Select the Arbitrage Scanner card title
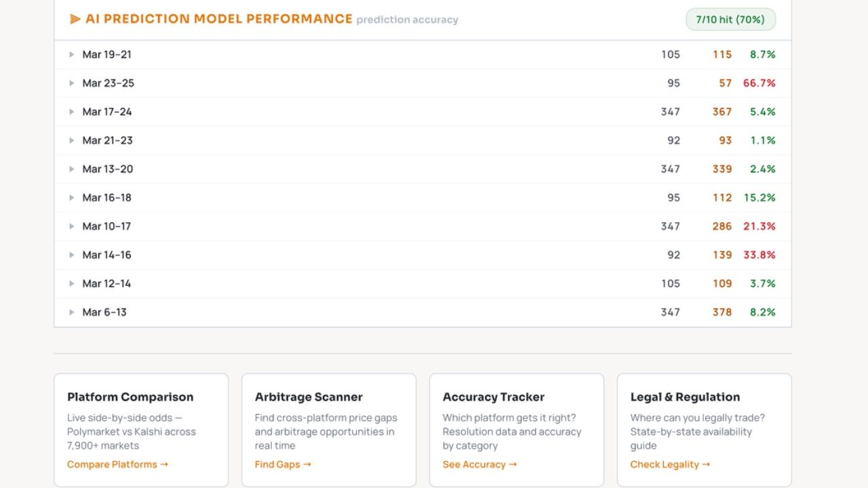Image resolution: width=868 pixels, height=488 pixels. pos(309,397)
